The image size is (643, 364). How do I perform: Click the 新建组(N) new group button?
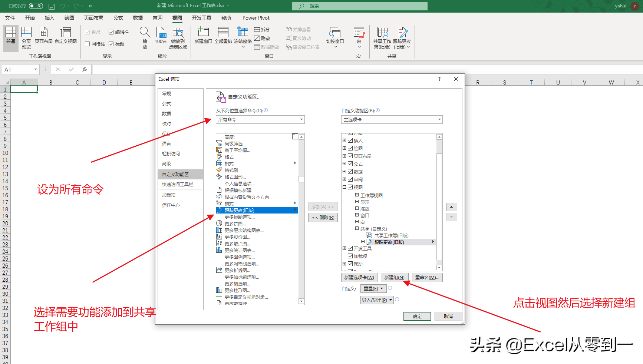click(x=395, y=277)
